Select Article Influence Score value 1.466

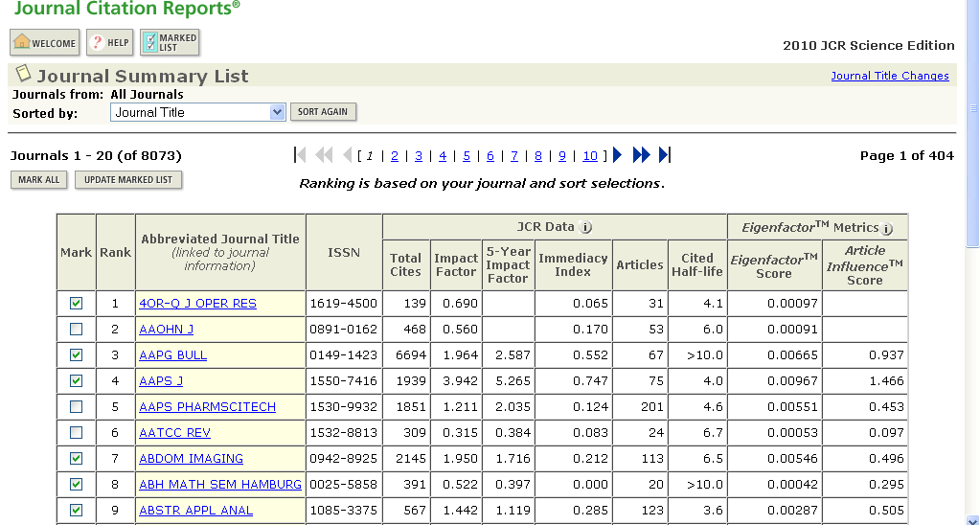(x=886, y=380)
